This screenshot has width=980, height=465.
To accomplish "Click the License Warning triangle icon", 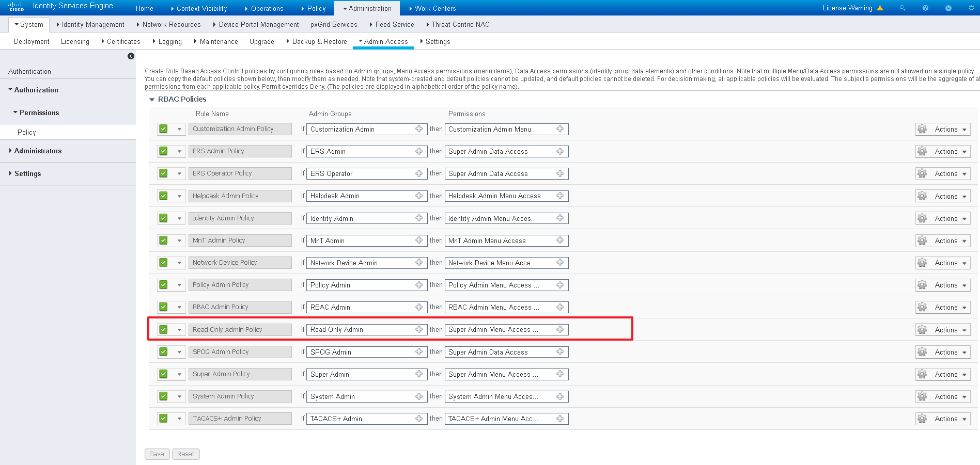I will click(x=880, y=8).
